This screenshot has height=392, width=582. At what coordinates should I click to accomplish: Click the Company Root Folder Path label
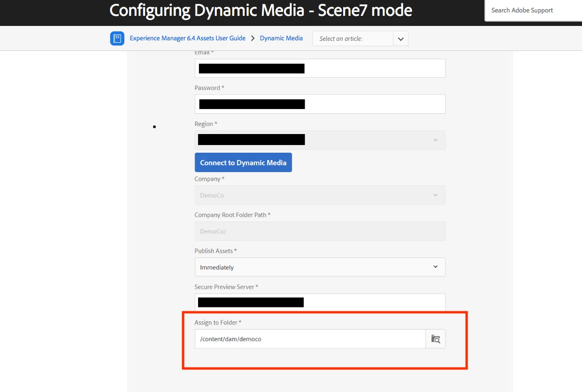coord(233,215)
